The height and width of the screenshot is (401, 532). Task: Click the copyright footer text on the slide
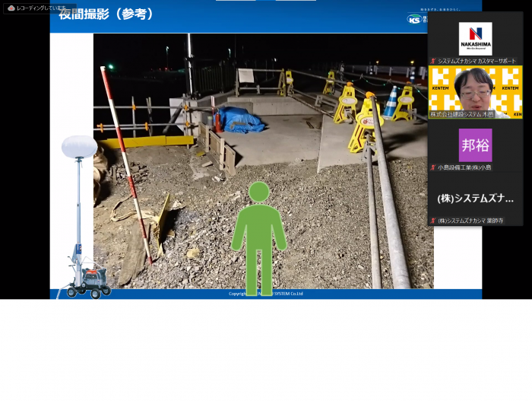coord(266,294)
